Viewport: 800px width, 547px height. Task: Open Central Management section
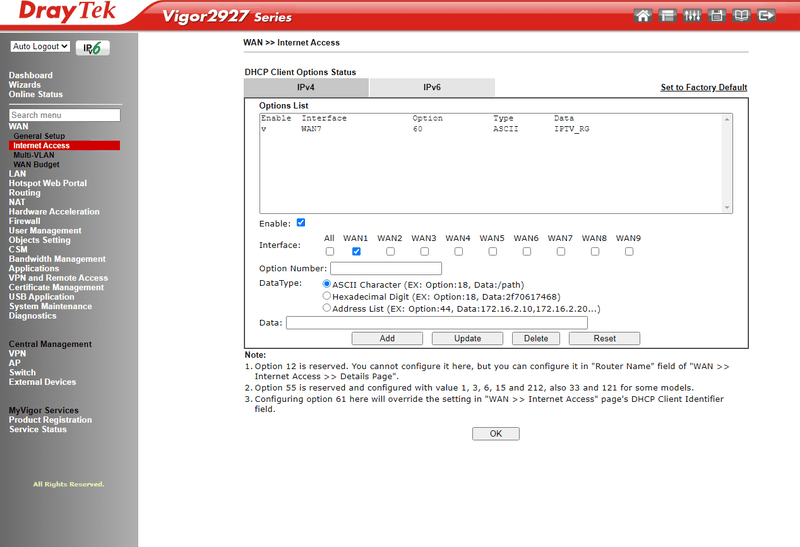(x=50, y=344)
